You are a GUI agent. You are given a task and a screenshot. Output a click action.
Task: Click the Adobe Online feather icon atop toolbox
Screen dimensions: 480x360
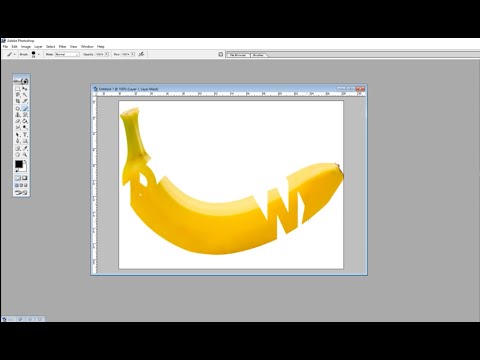(x=21, y=81)
